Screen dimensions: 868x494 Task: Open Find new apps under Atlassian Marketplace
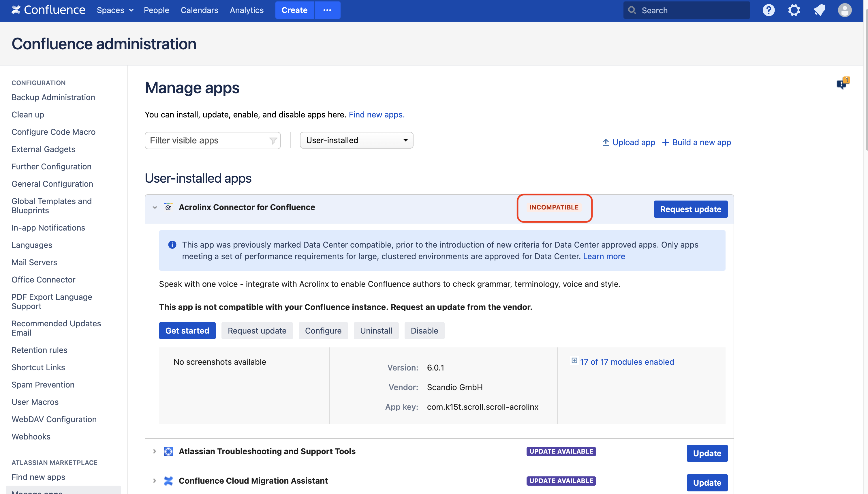(x=38, y=477)
